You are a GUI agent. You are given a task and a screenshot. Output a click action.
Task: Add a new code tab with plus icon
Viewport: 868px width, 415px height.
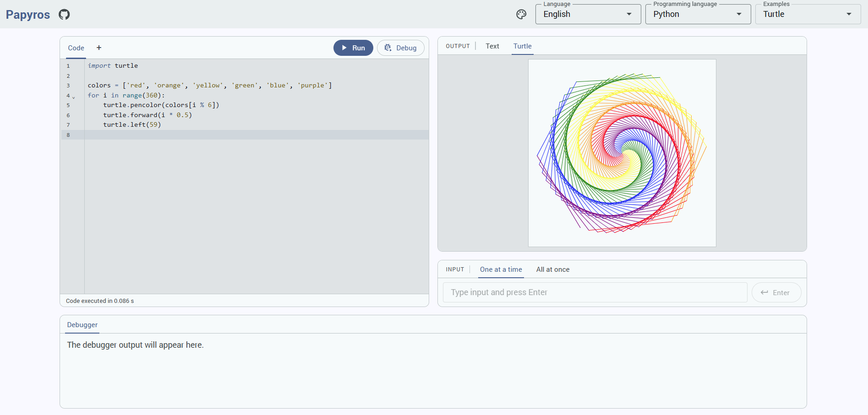click(x=99, y=48)
